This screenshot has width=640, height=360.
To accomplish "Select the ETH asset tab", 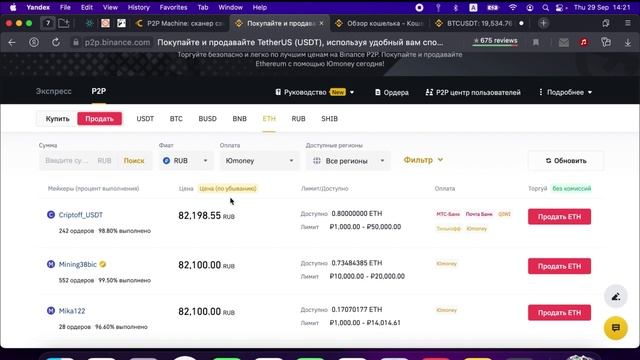I will pos(269,119).
